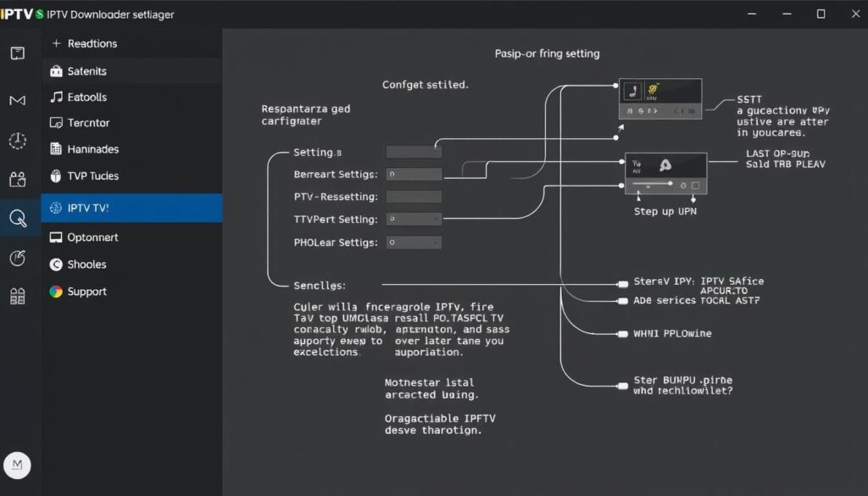This screenshot has width=868, height=496.
Task: Click the 'Motnestar lstal arcacted buing.' text
Action: tap(431, 388)
